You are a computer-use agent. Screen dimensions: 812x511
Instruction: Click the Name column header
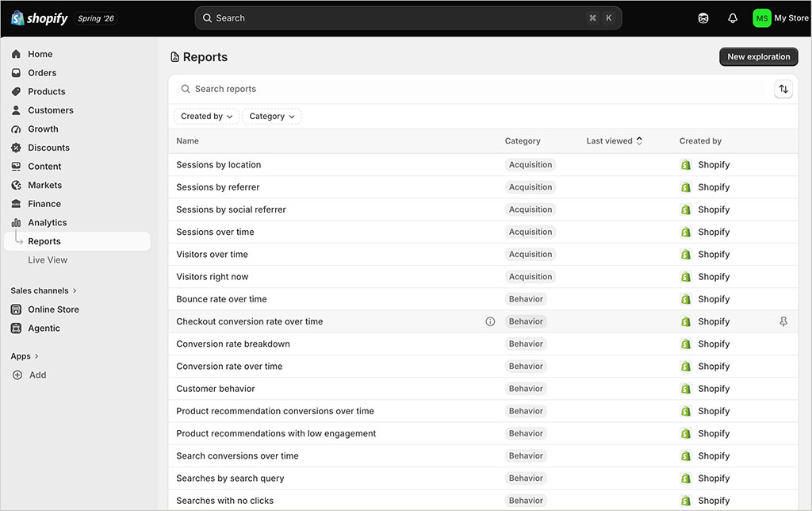[187, 141]
